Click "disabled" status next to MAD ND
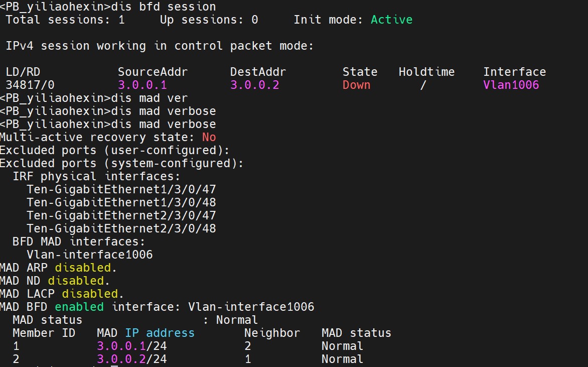This screenshot has width=588, height=367. 75,281
